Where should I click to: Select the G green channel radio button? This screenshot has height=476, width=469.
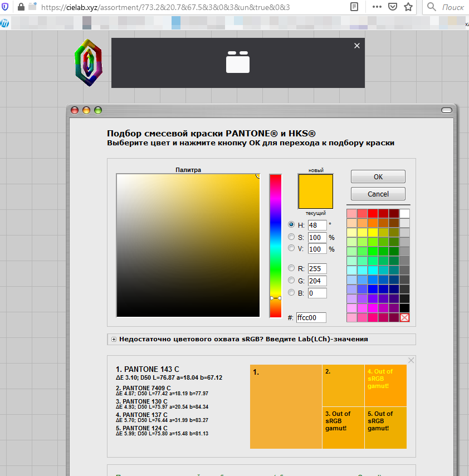tap(291, 281)
